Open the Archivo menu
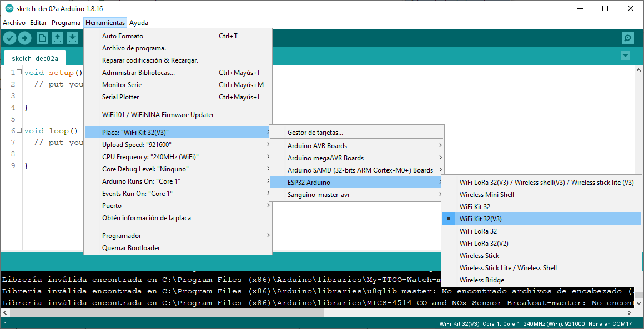Screen dimensions: 644x329 click(x=14, y=23)
